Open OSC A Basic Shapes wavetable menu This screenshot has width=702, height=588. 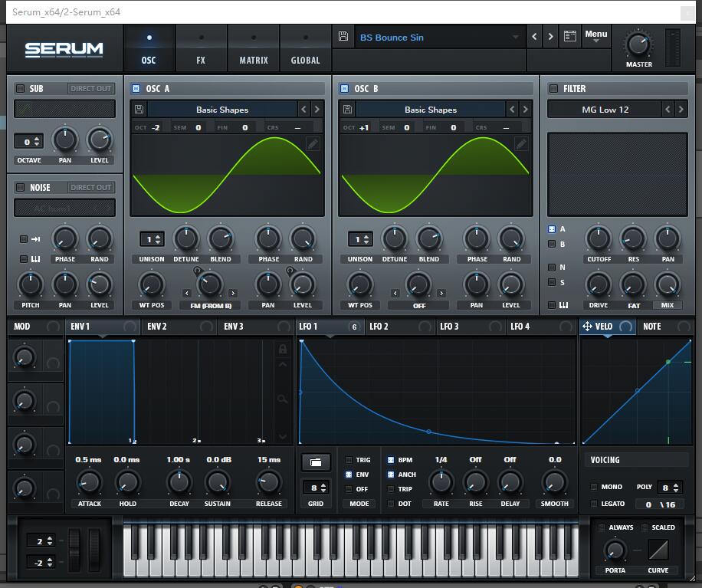221,110
